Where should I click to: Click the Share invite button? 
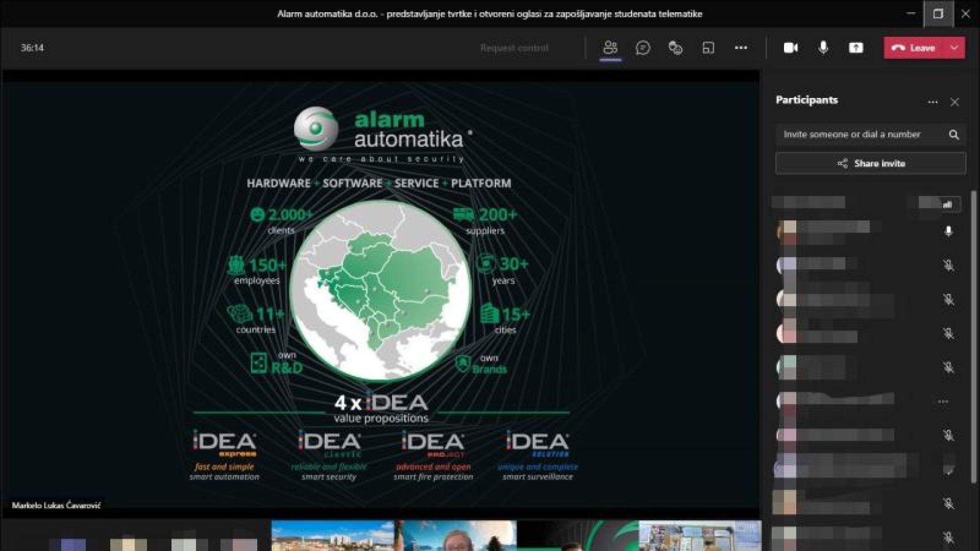[x=871, y=164]
